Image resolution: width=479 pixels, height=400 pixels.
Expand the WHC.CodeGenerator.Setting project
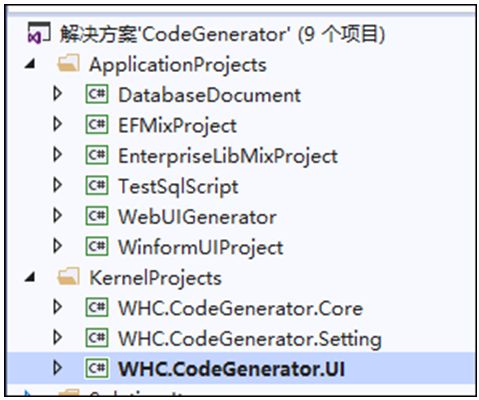58,337
